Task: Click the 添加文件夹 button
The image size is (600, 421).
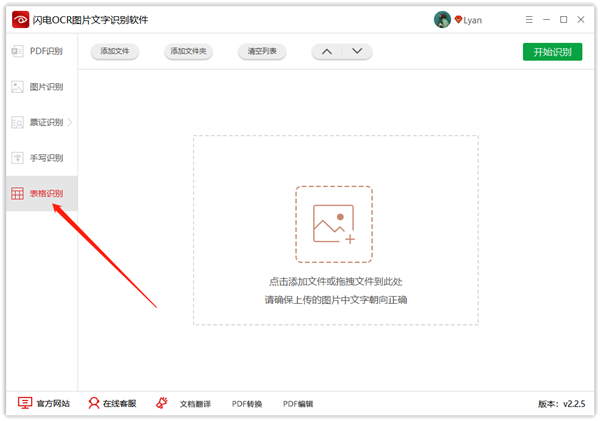Action: (x=188, y=51)
